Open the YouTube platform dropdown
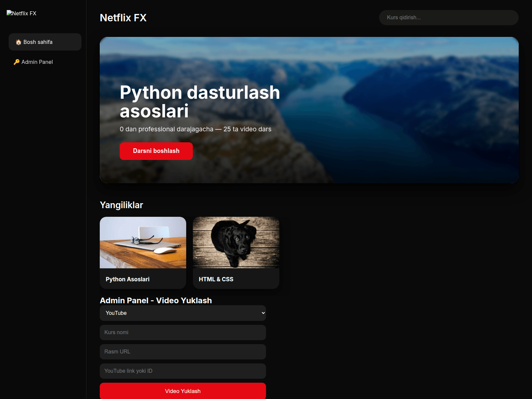532x399 pixels. coord(183,313)
